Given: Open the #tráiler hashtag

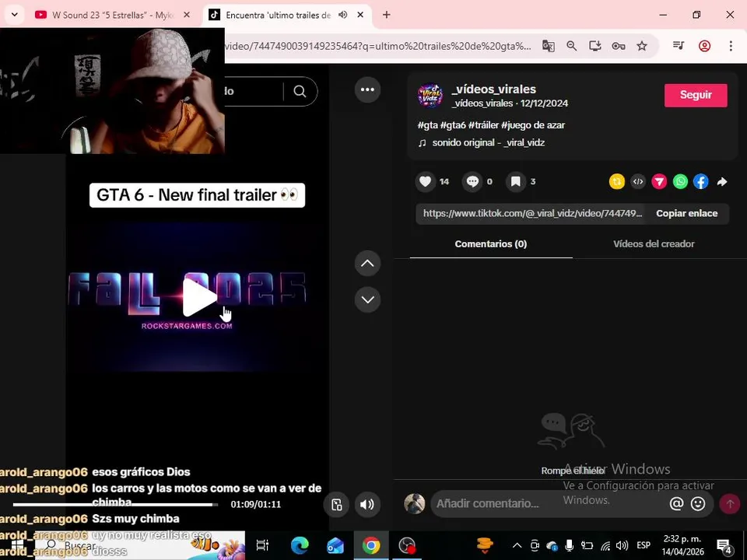Looking at the screenshot, I should pos(483,125).
